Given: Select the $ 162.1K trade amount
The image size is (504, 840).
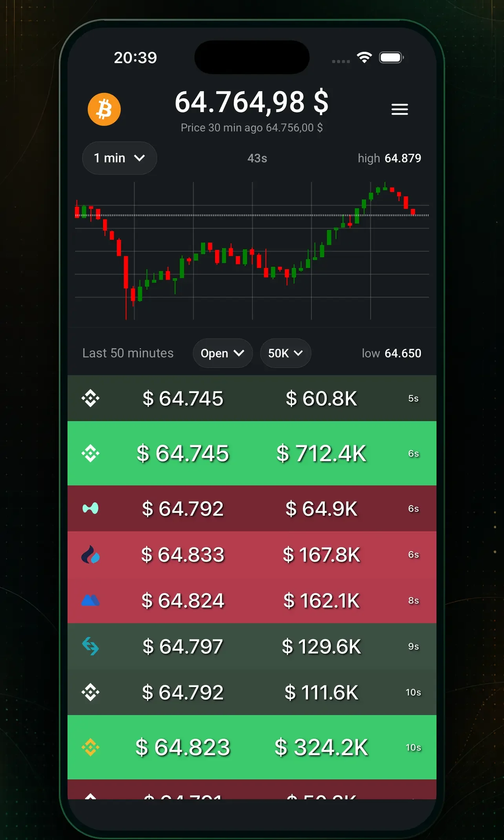Looking at the screenshot, I should [321, 601].
